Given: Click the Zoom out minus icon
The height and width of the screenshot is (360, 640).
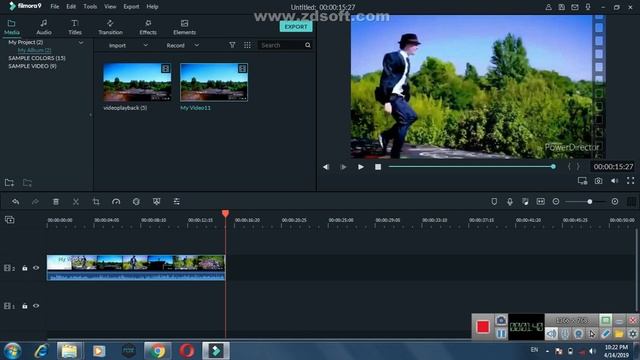Looking at the screenshot, I should tap(556, 202).
